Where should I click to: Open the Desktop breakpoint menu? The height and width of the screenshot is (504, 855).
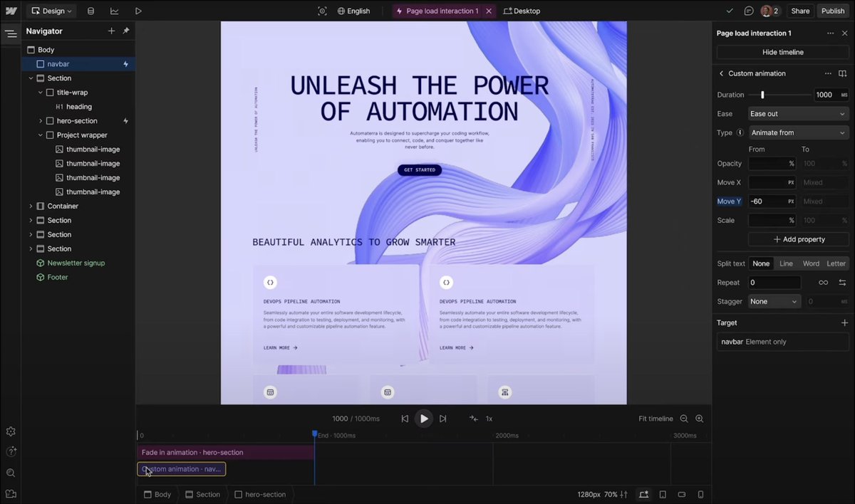pyautogui.click(x=522, y=11)
